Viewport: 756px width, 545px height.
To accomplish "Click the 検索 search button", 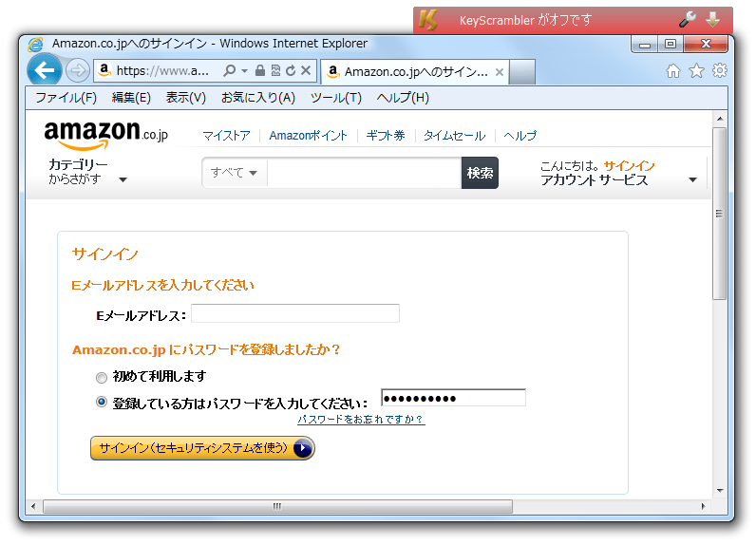I will (480, 173).
